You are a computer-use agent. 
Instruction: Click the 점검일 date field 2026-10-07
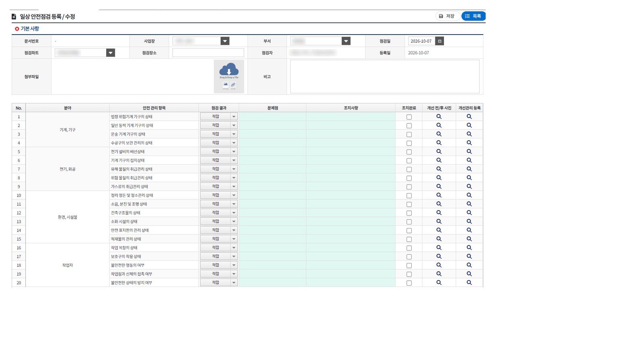click(x=421, y=41)
